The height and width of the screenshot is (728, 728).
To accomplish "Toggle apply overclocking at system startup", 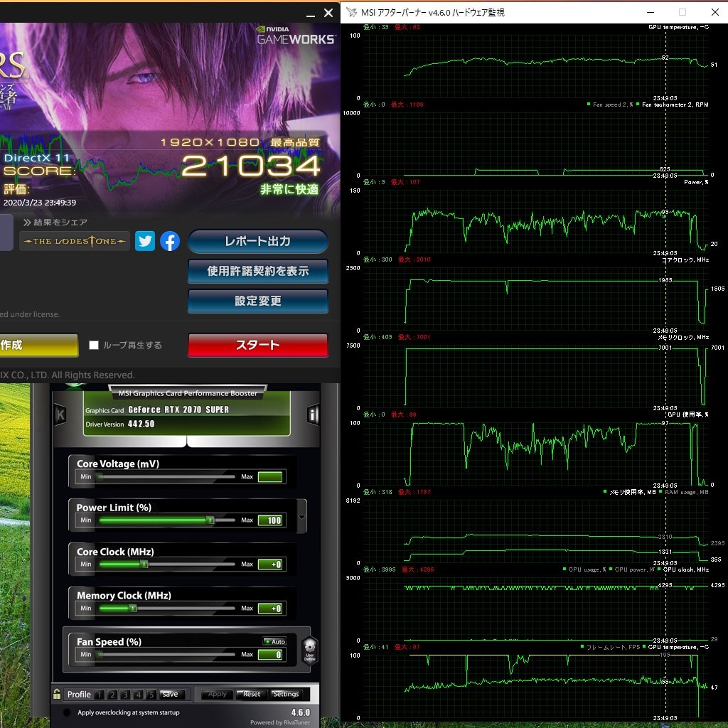I will (67, 712).
